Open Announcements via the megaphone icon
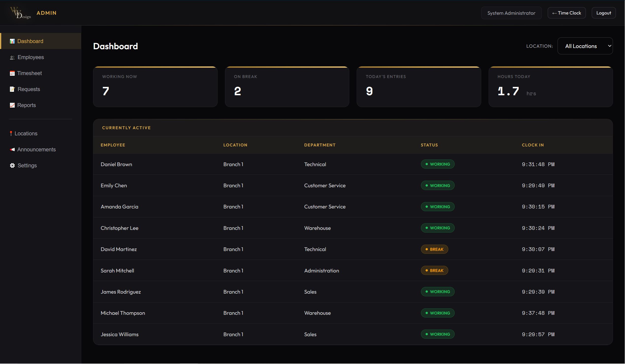The height and width of the screenshot is (364, 625). coord(12,149)
